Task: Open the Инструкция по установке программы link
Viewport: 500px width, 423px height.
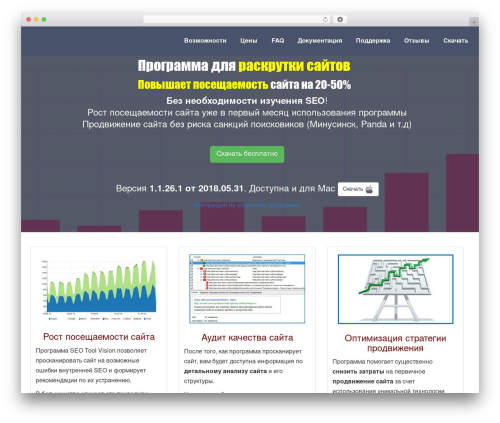Action: (x=247, y=205)
